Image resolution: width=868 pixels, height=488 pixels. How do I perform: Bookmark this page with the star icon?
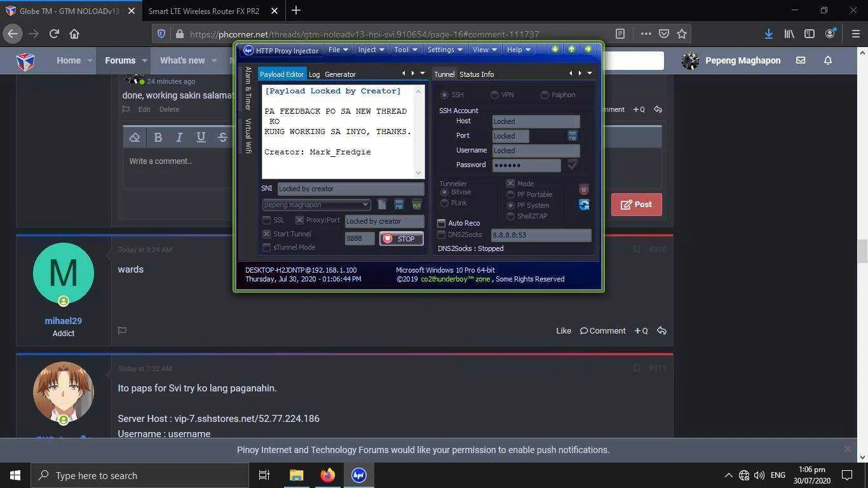tap(682, 34)
